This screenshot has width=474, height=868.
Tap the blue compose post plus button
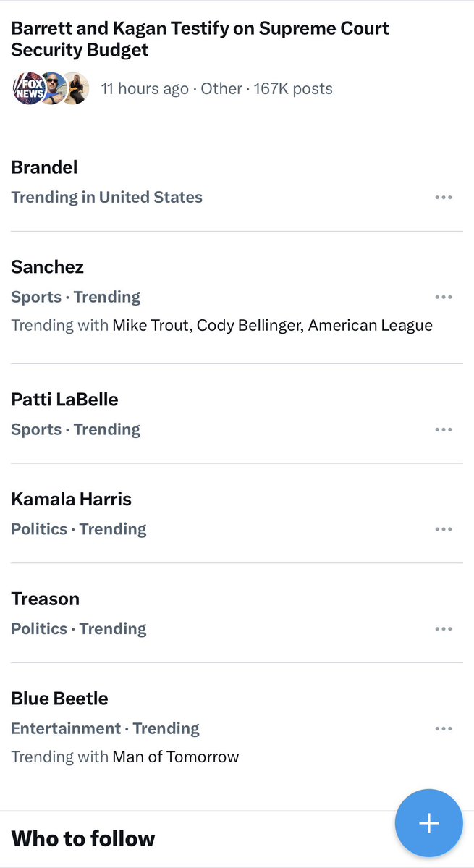tap(428, 823)
